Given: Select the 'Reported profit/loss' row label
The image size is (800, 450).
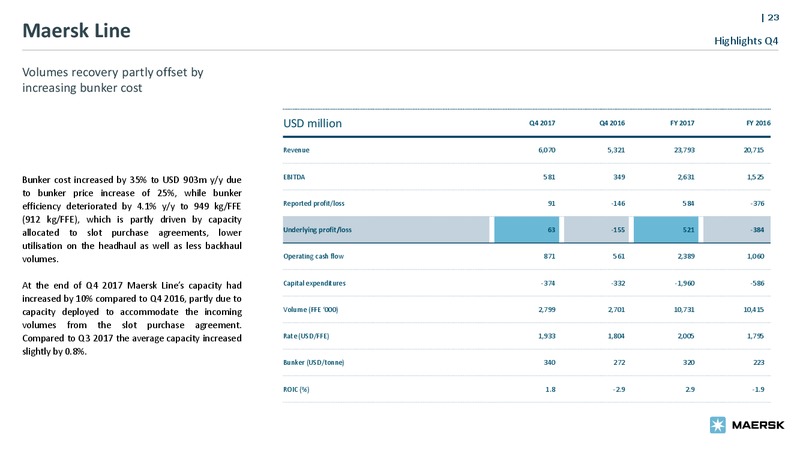Looking at the screenshot, I should (314, 204).
